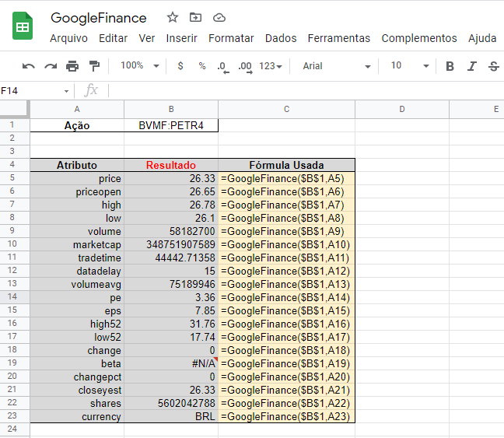Click the move to folder icon
Image resolution: width=504 pixels, height=438 pixels.
[195, 17]
